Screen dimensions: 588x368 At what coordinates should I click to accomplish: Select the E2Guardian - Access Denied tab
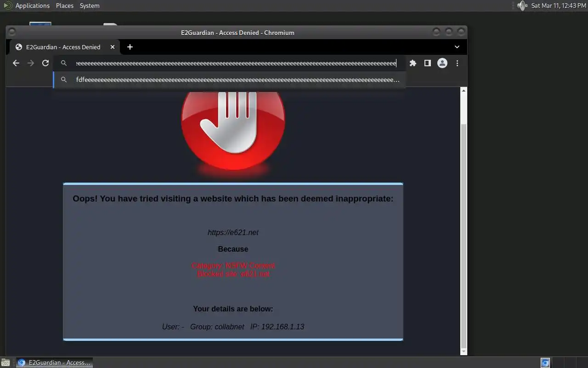[65, 47]
